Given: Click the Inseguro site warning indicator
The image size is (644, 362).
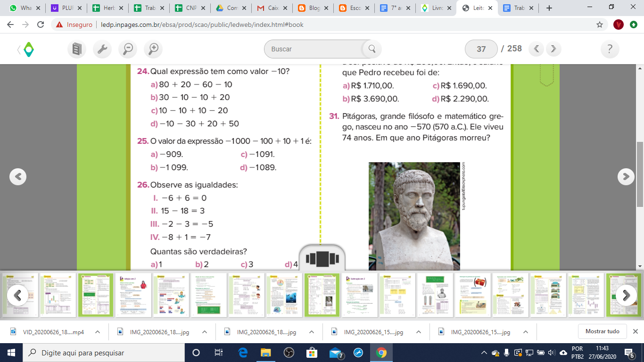Looking at the screenshot, I should (74, 25).
